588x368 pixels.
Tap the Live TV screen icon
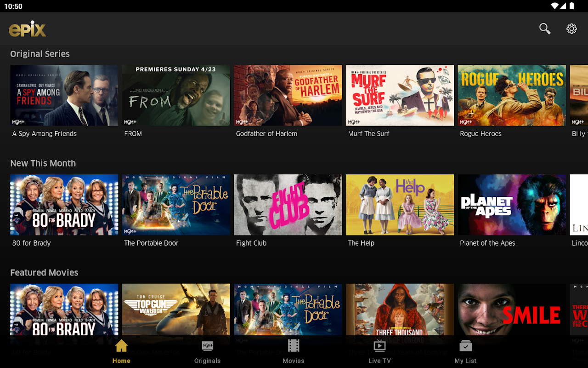(379, 346)
